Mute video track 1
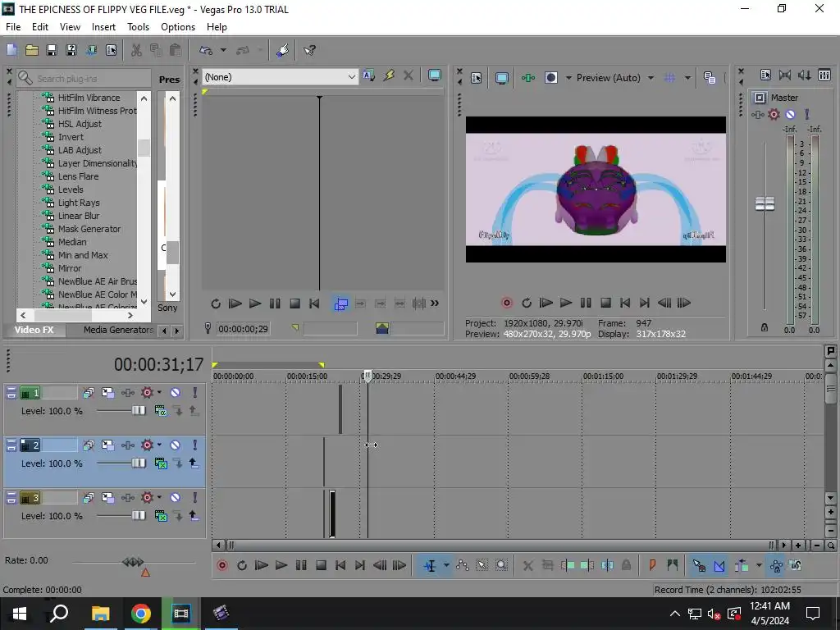This screenshot has width=840, height=630. tap(176, 393)
